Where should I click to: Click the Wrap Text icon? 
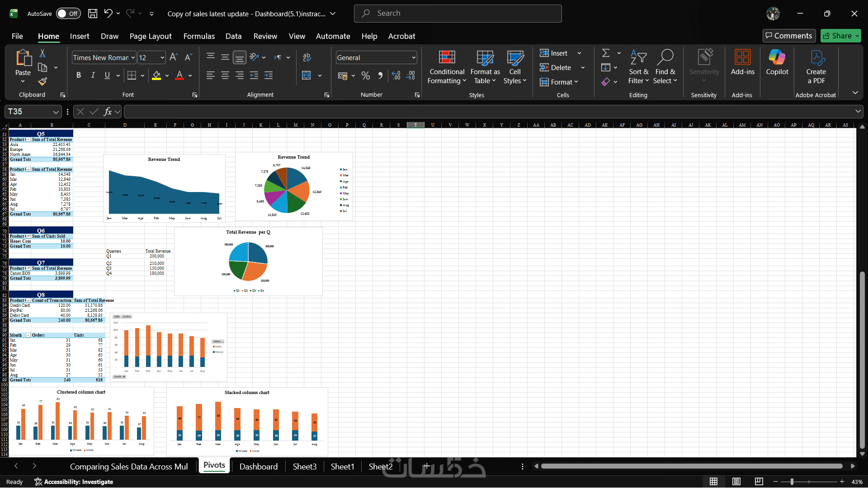point(307,57)
